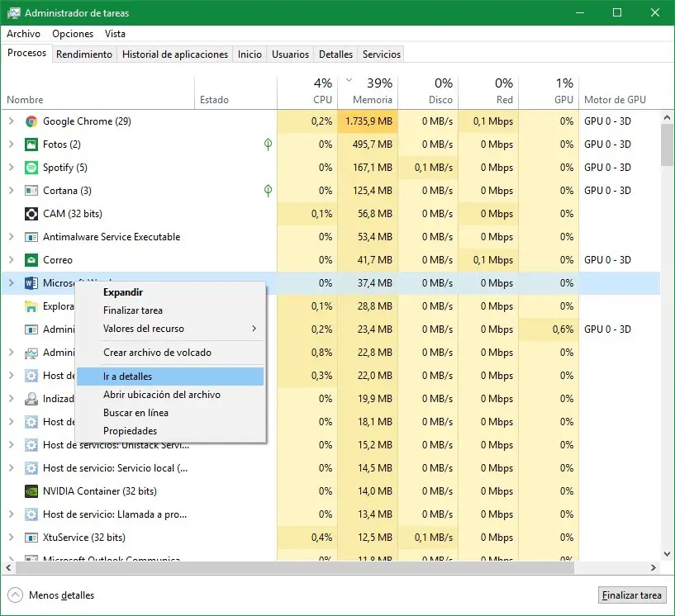The width and height of the screenshot is (675, 616).
Task: Click the Host de servicio: Servicio local gear icon
Action: click(x=31, y=468)
